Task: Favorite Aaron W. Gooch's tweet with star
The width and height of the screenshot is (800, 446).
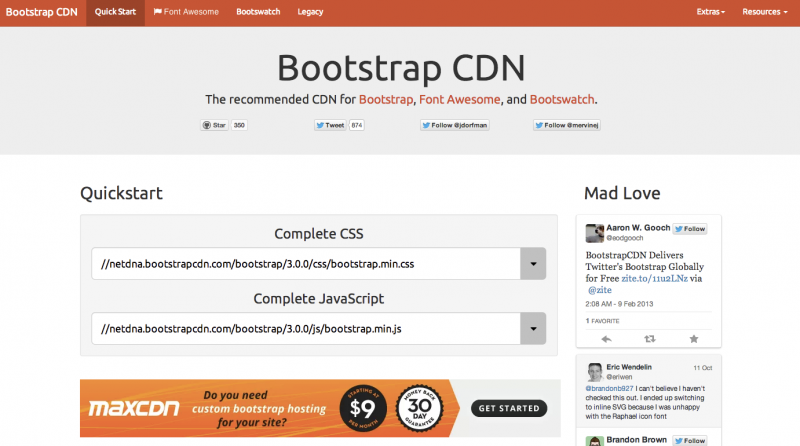Action: point(694,339)
